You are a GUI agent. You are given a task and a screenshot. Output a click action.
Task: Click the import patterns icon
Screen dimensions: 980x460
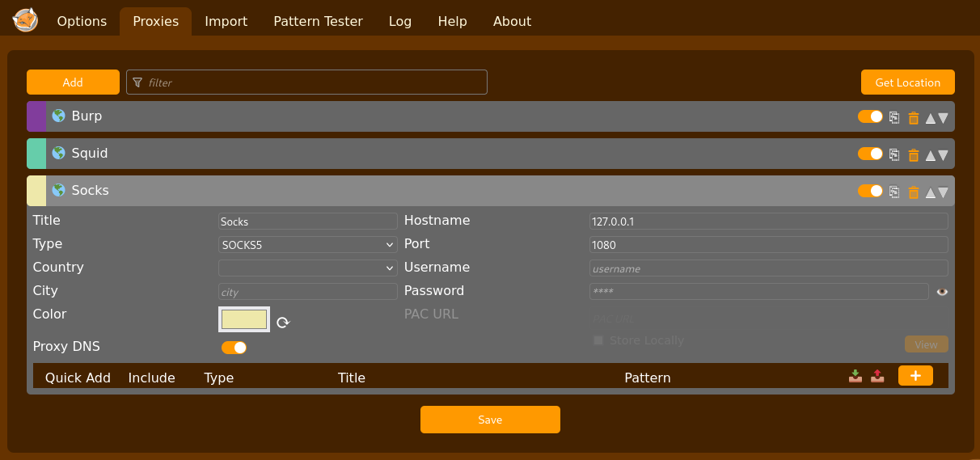(x=855, y=376)
